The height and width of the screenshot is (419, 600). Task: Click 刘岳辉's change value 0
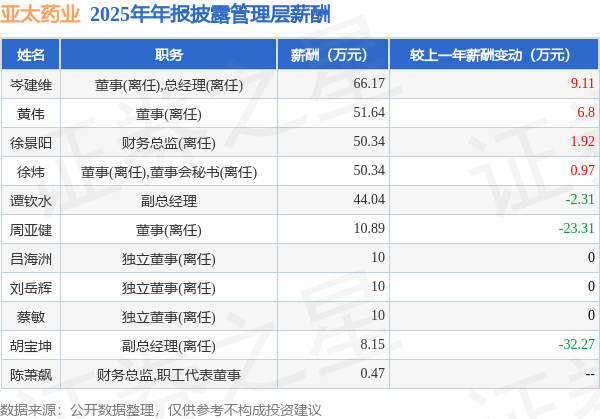(x=591, y=286)
